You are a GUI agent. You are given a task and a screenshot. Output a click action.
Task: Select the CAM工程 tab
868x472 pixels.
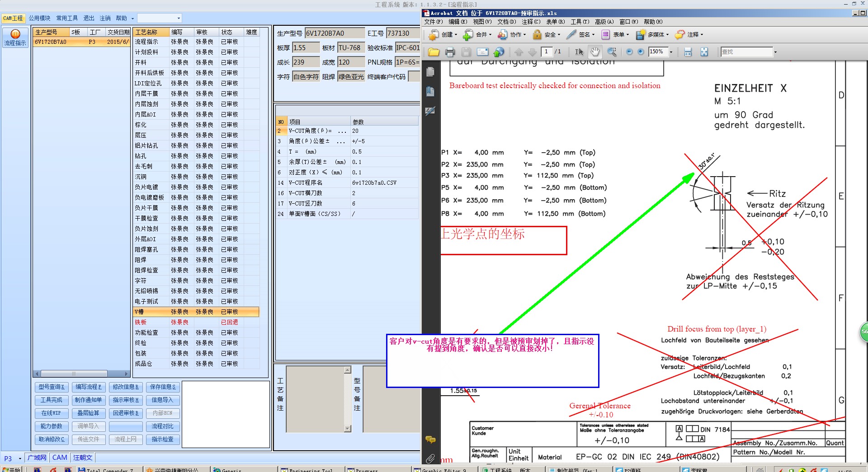point(13,18)
